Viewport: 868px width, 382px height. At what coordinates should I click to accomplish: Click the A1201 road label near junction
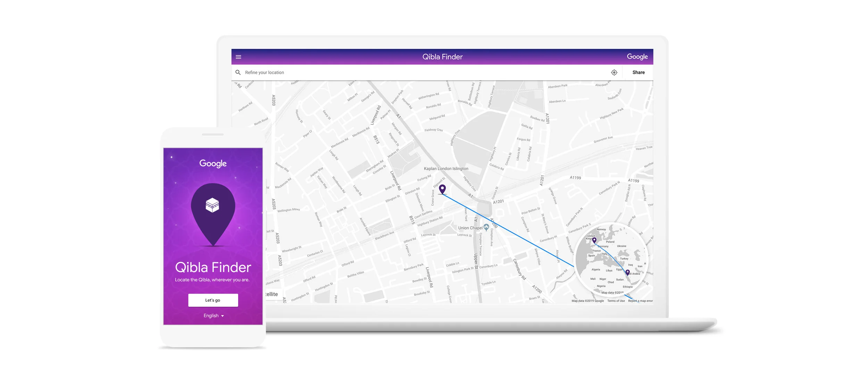tap(498, 202)
